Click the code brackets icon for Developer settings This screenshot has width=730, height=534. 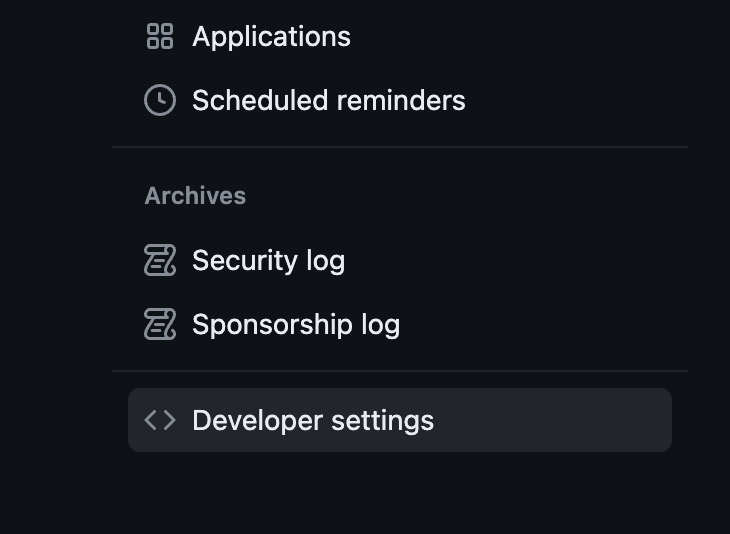coord(160,420)
